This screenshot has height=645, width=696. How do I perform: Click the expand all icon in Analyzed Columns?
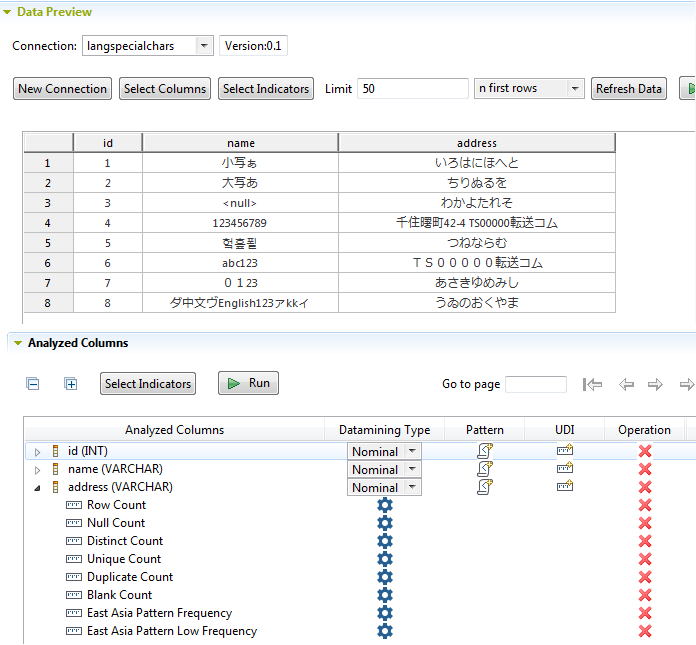[x=70, y=384]
